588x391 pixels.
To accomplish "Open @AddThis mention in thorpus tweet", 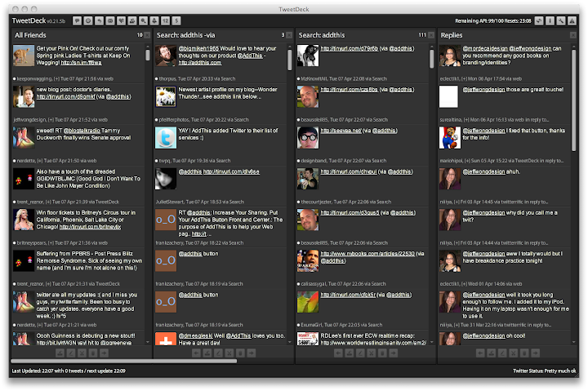I will click(250, 56).
